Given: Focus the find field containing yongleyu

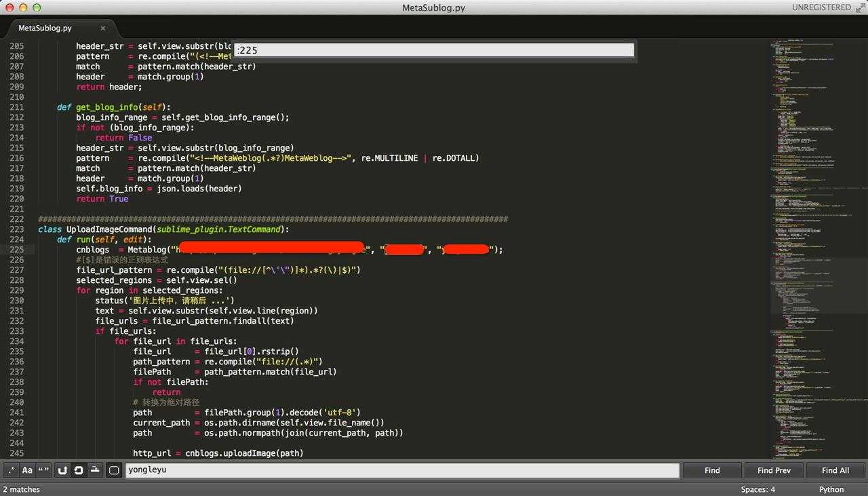Looking at the screenshot, I should coord(402,470).
